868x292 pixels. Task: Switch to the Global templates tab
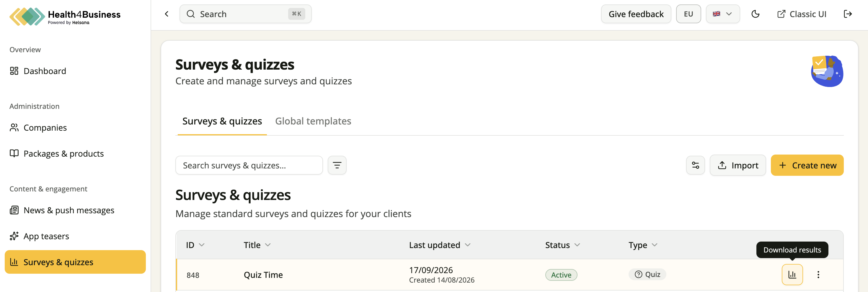pos(313,121)
